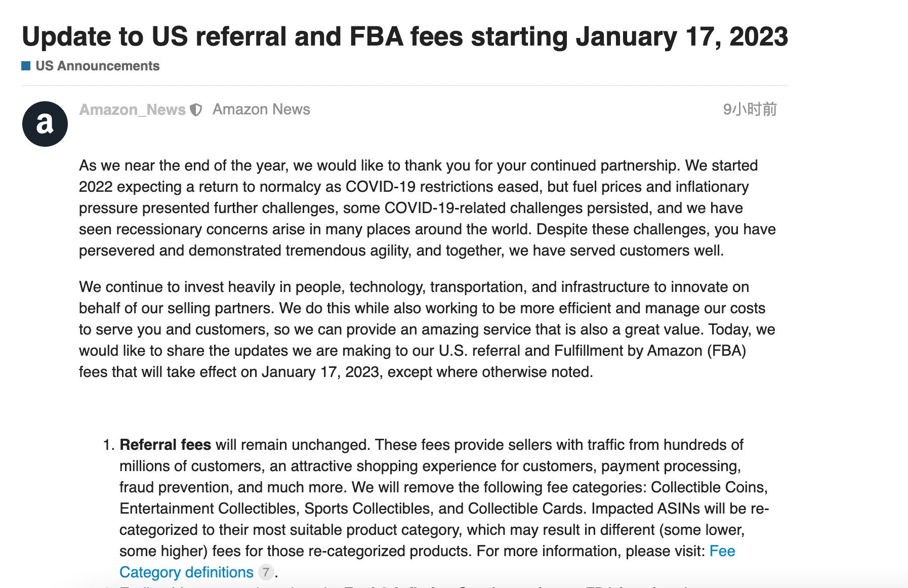
Task: Open the Fee Category definitions link
Action: pyautogui.click(x=186, y=572)
